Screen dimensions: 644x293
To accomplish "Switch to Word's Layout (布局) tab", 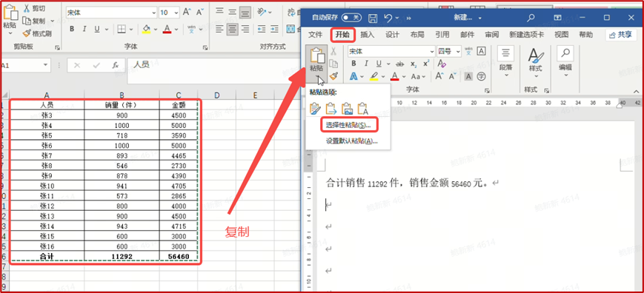I will coord(417,35).
